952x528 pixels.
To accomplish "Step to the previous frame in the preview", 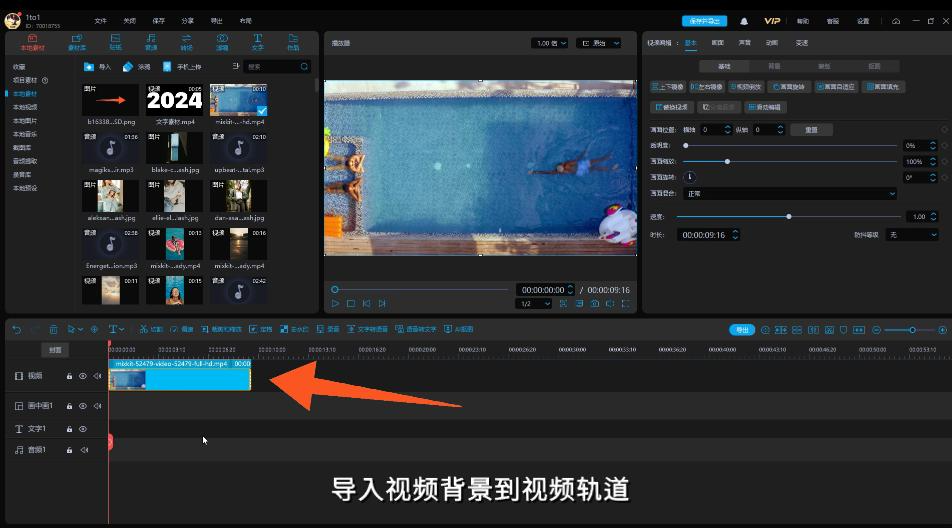I will pos(366,303).
